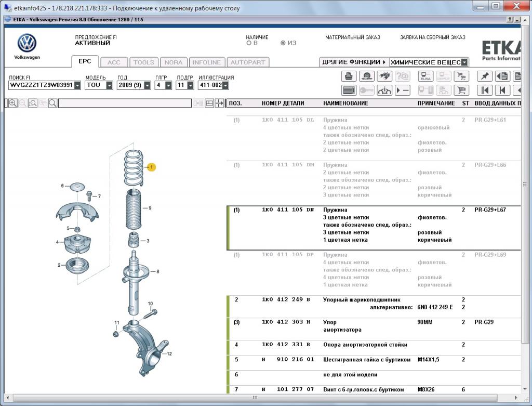Click the page with left arrow icon
Viewport: 532px width, 406px height.
[502, 76]
